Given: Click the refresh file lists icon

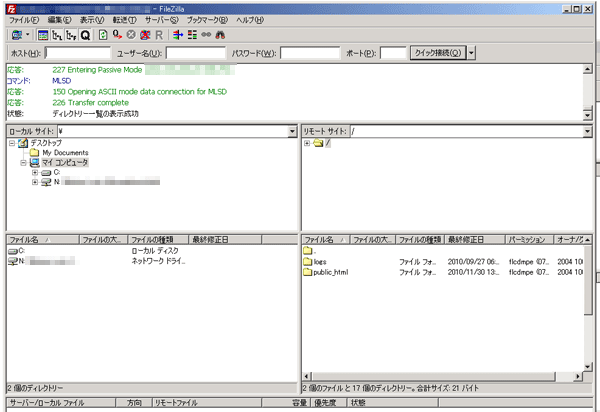Looking at the screenshot, I should (103, 35).
